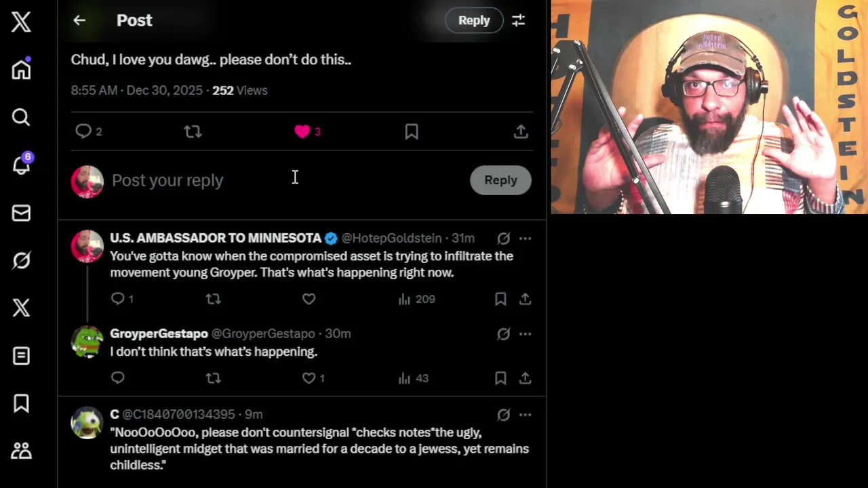The image size is (868, 488).
Task: Share the main post via upload icon
Action: (521, 131)
